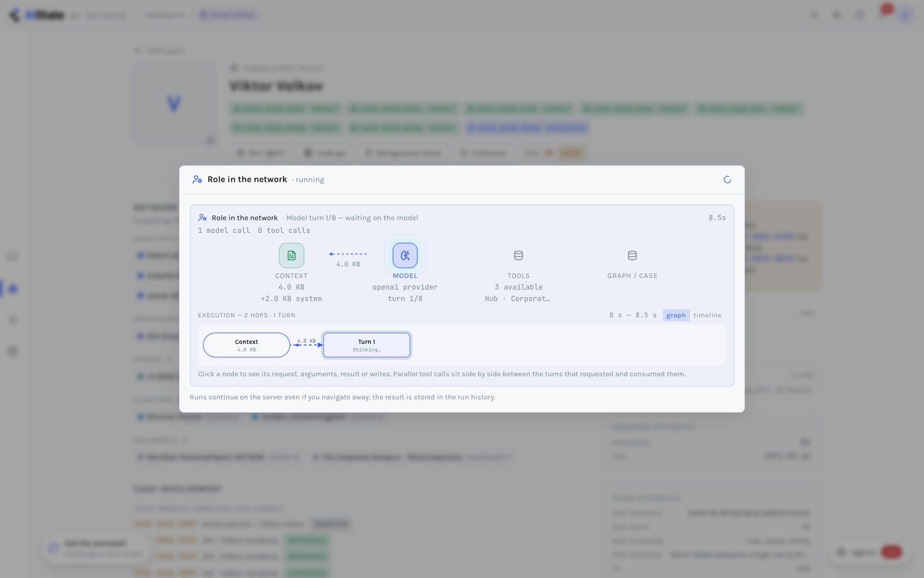
Task: Click the "Hub · Corporat…" tools text
Action: point(518,299)
